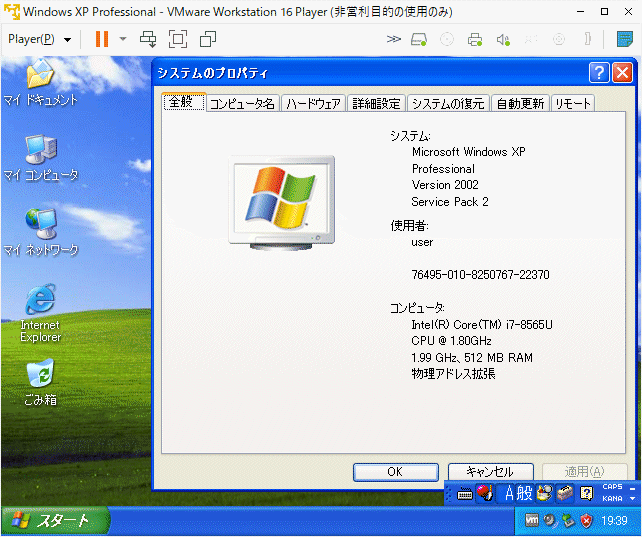Click the network adapter device icon
642x537 pixels.
coord(531,39)
